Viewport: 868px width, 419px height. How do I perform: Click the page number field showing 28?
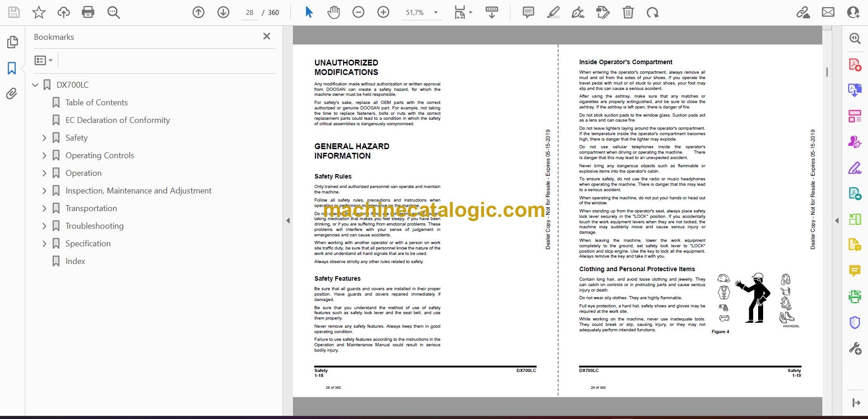tap(250, 13)
